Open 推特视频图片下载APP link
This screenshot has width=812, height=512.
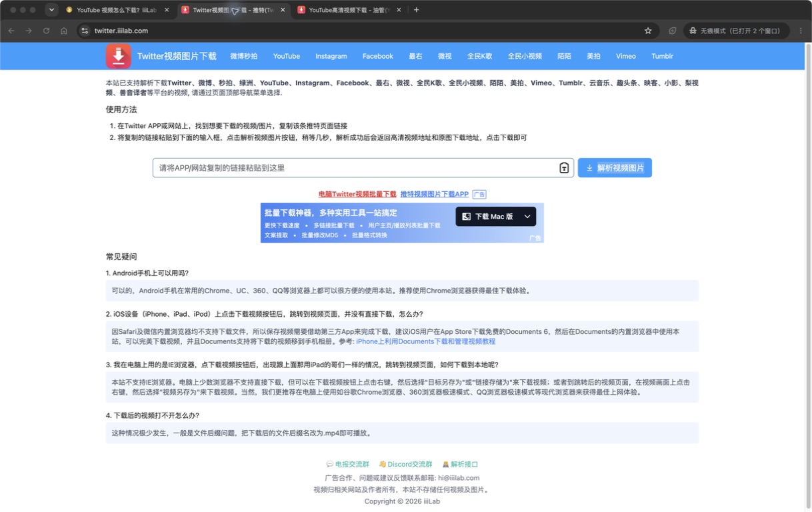435,194
